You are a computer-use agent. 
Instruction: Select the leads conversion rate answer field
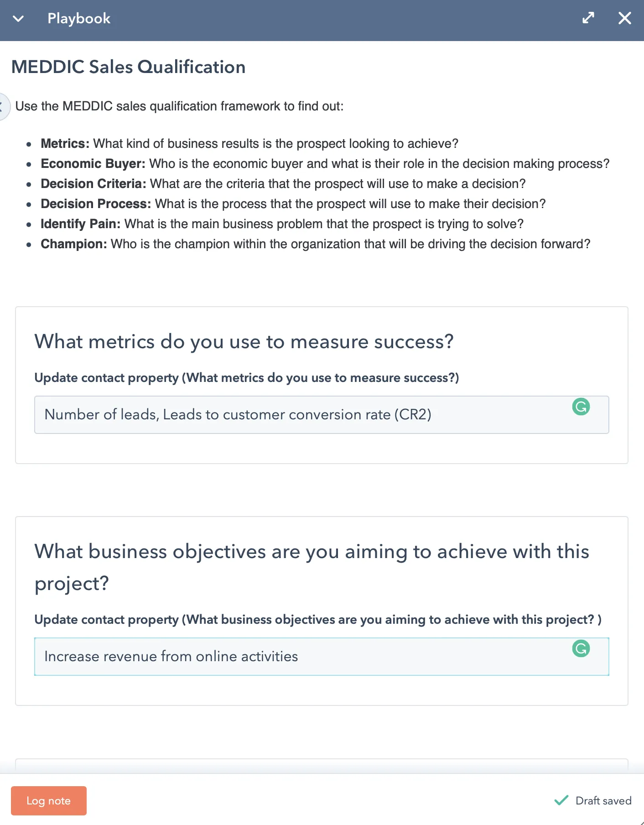pos(322,414)
